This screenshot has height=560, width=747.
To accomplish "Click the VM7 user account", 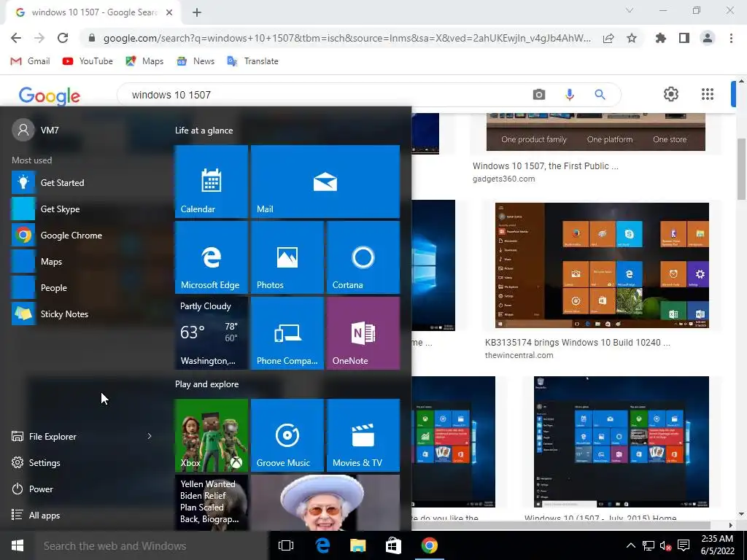I will 36,130.
